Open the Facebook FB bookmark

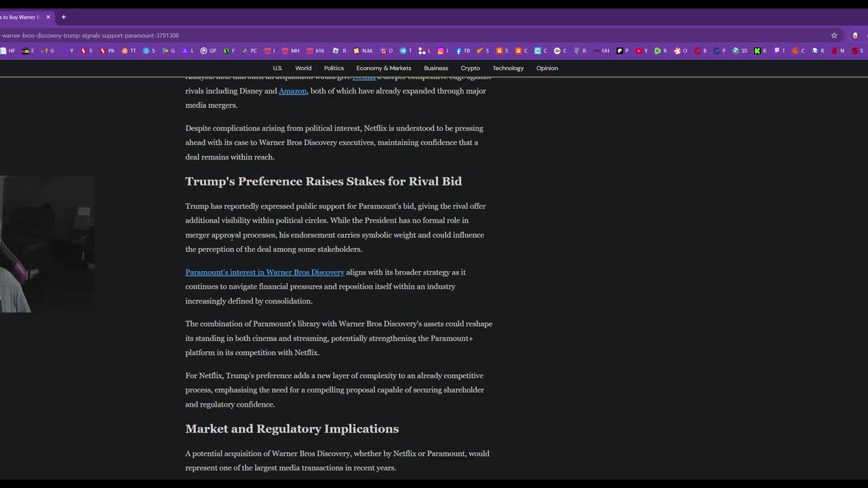[462, 51]
